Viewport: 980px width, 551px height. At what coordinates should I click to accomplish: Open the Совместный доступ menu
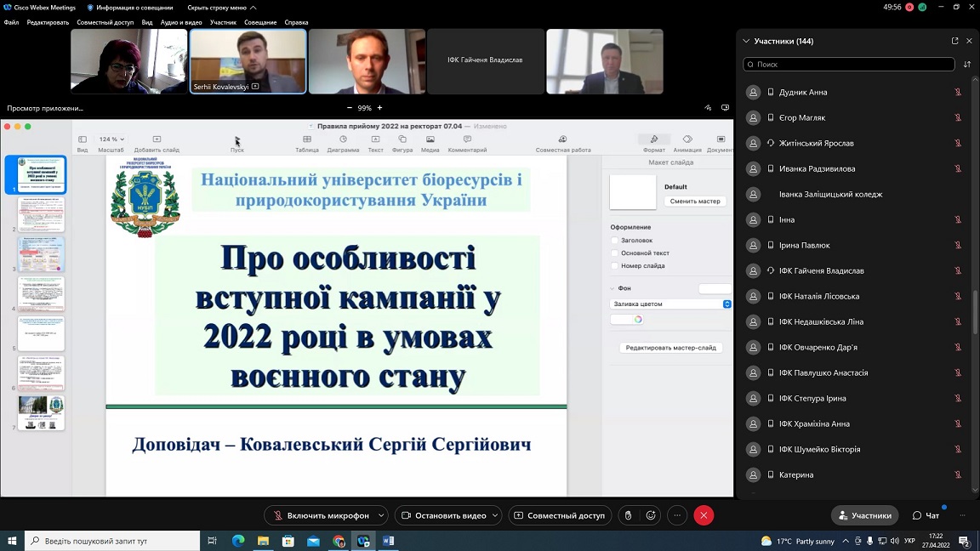[x=105, y=22]
